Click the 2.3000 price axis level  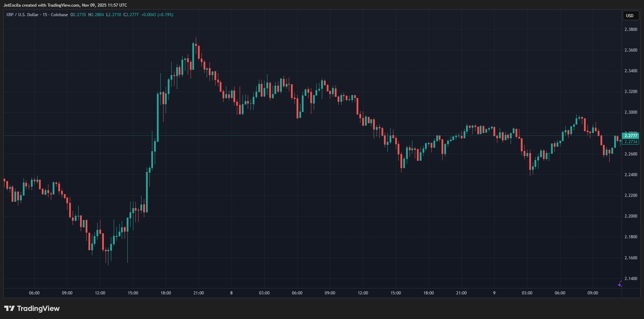(x=631, y=112)
